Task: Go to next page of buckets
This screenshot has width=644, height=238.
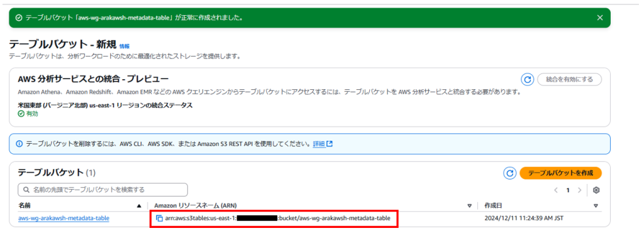Action: click(x=579, y=190)
